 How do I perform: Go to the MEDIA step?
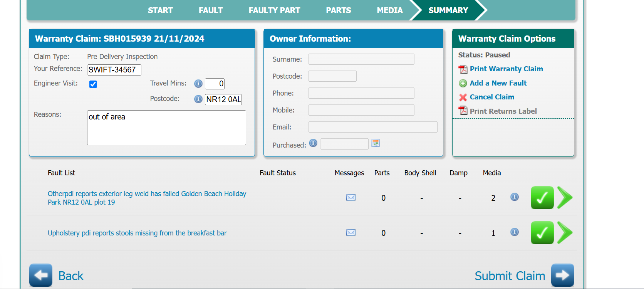point(390,10)
